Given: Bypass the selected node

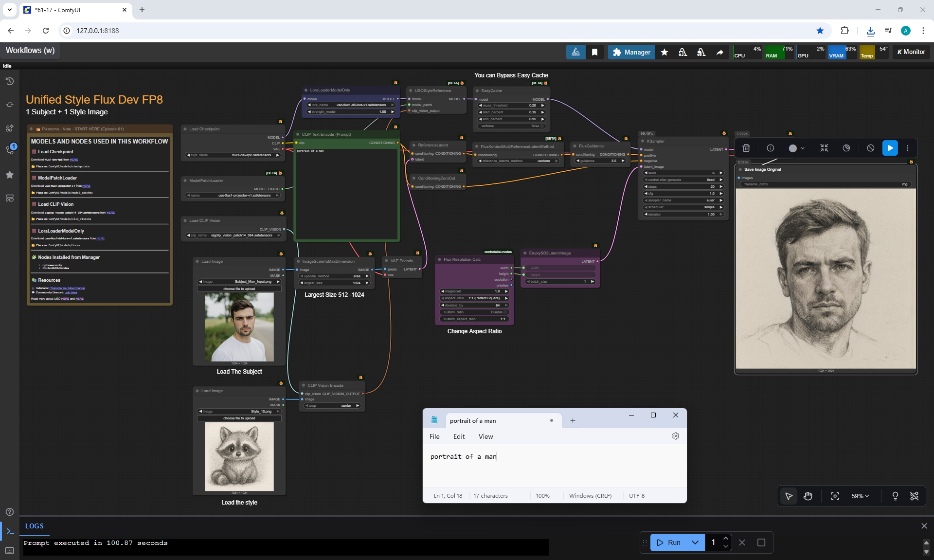Looking at the screenshot, I should [x=871, y=148].
